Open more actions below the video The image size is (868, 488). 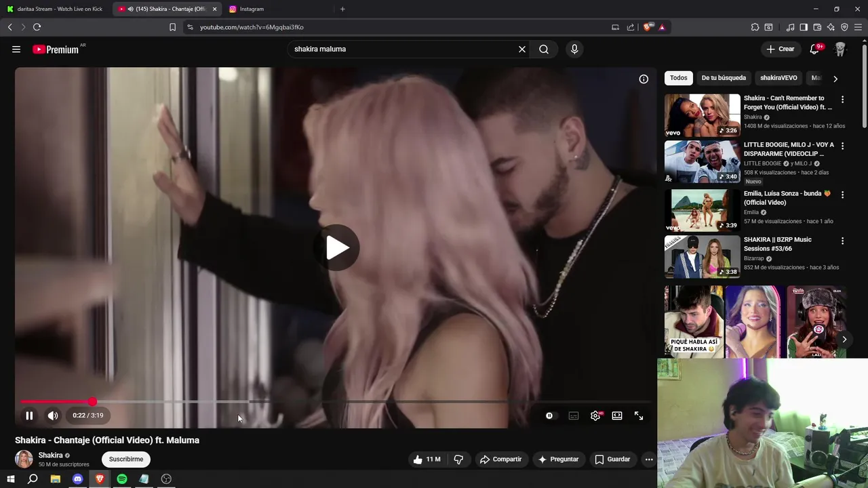(x=649, y=459)
